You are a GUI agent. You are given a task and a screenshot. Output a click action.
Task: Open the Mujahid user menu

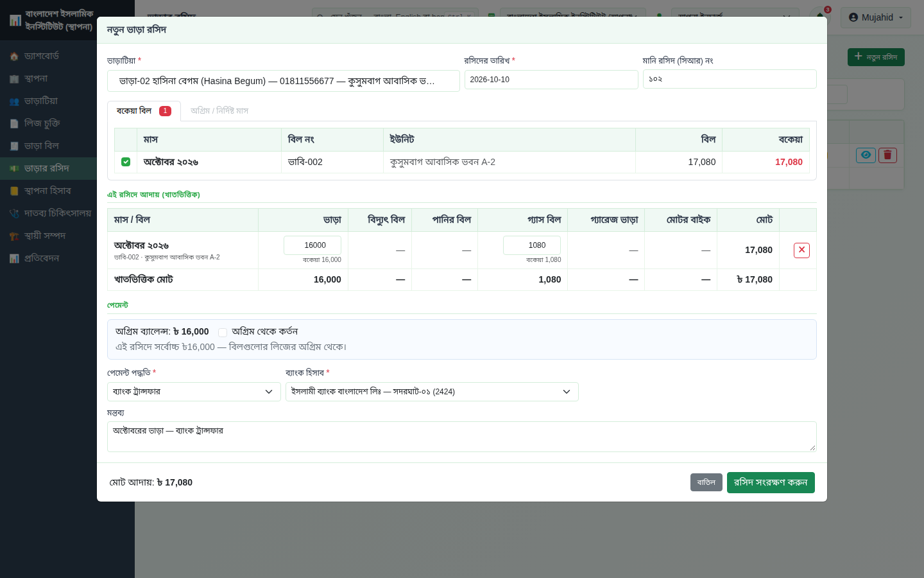coord(876,17)
